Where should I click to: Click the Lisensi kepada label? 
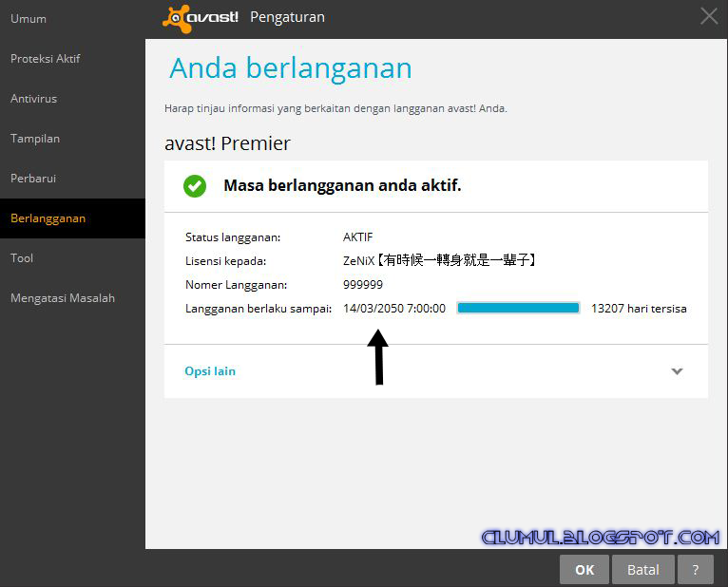coord(225,261)
